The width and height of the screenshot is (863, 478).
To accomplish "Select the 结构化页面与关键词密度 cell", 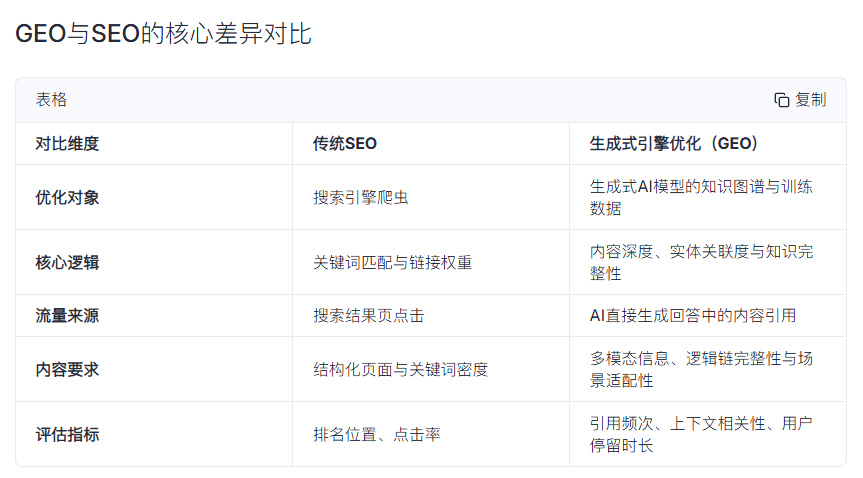I will 400,370.
